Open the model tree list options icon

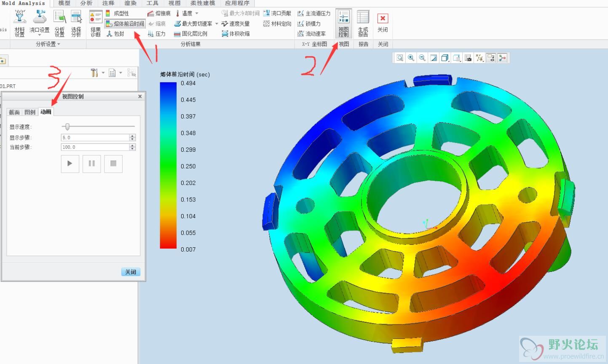[112, 73]
